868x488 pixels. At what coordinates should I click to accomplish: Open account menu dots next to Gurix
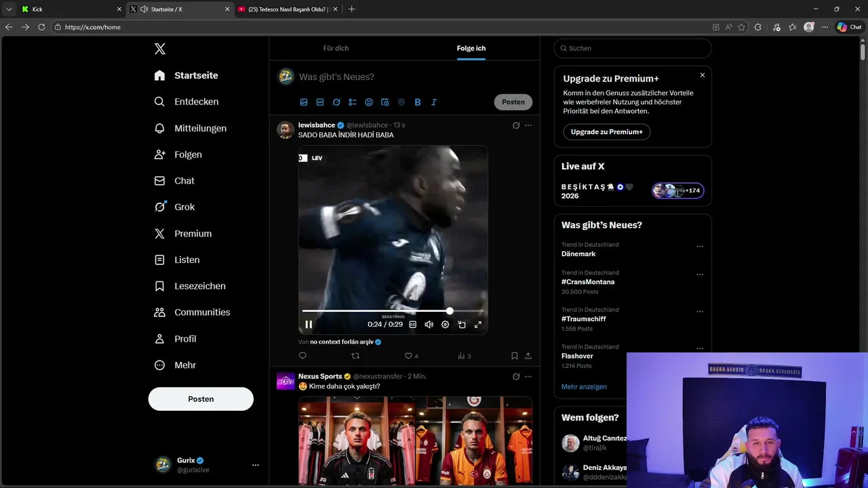tap(256, 465)
